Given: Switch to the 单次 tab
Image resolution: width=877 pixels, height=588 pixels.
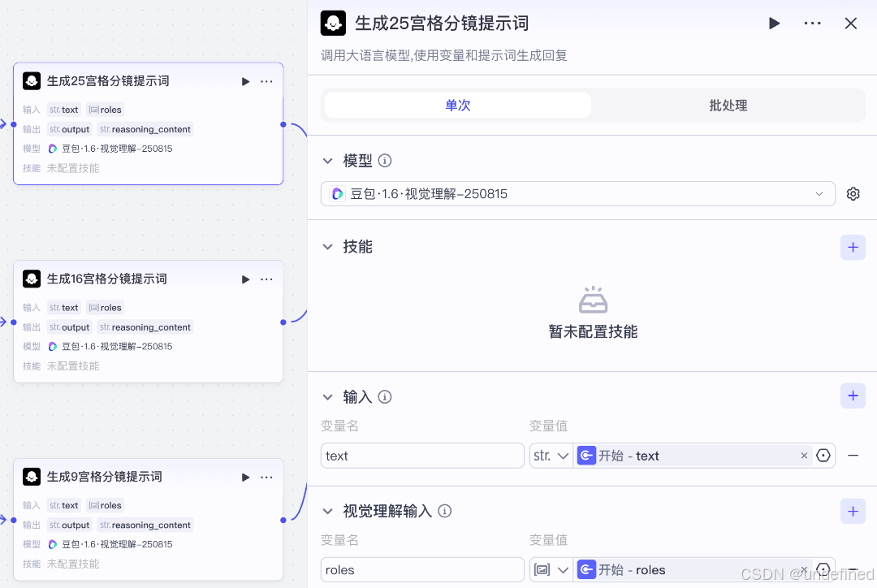Looking at the screenshot, I should coord(457,106).
